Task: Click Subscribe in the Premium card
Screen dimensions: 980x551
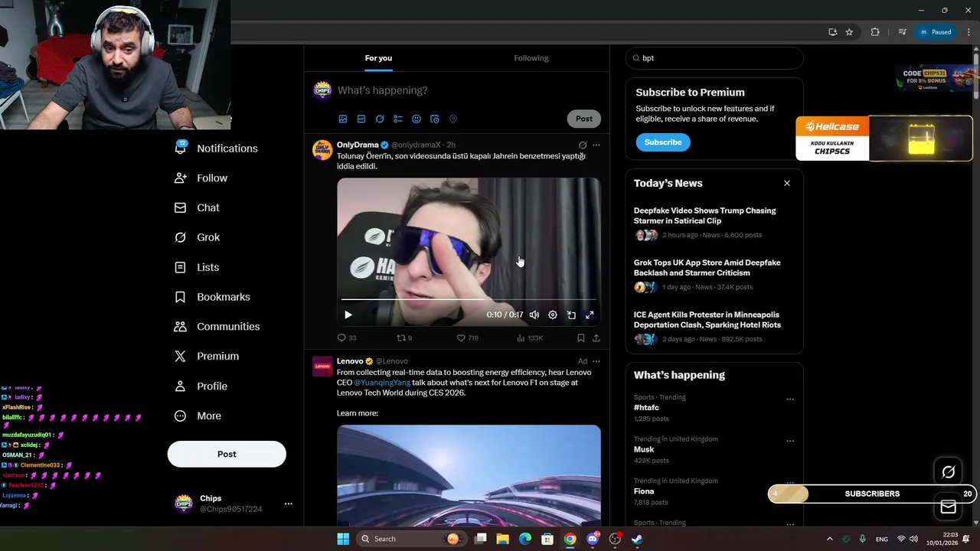Action: click(663, 142)
